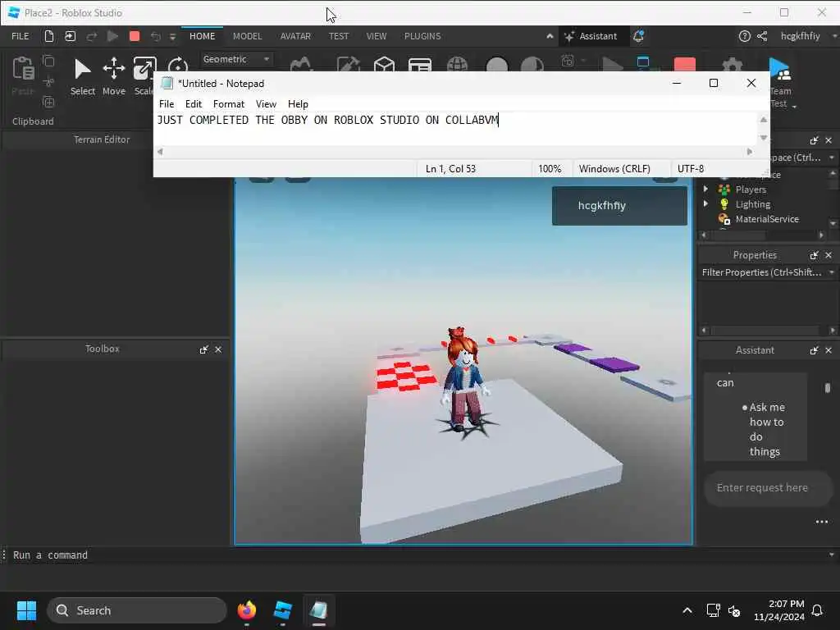
Task: Open the FILE menu in Roblox Studio
Action: click(21, 36)
